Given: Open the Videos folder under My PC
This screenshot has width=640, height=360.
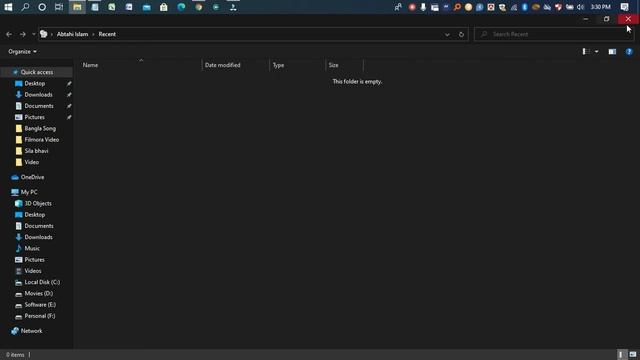Looking at the screenshot, I should point(33,271).
